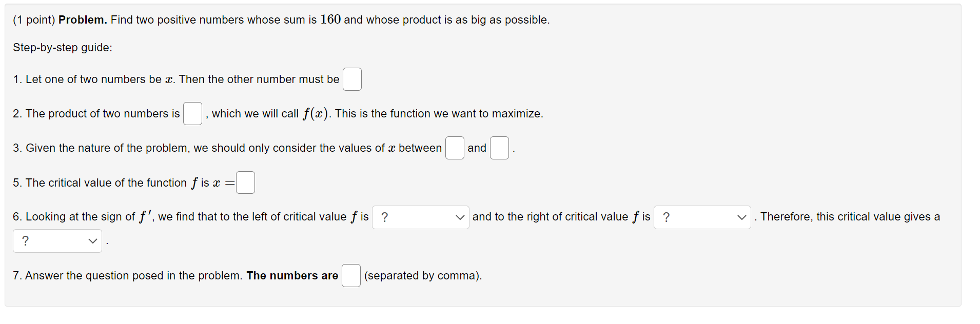The width and height of the screenshot is (980, 324).
Task: Click the chevron on the bottom "?" dropdown
Action: point(92,241)
